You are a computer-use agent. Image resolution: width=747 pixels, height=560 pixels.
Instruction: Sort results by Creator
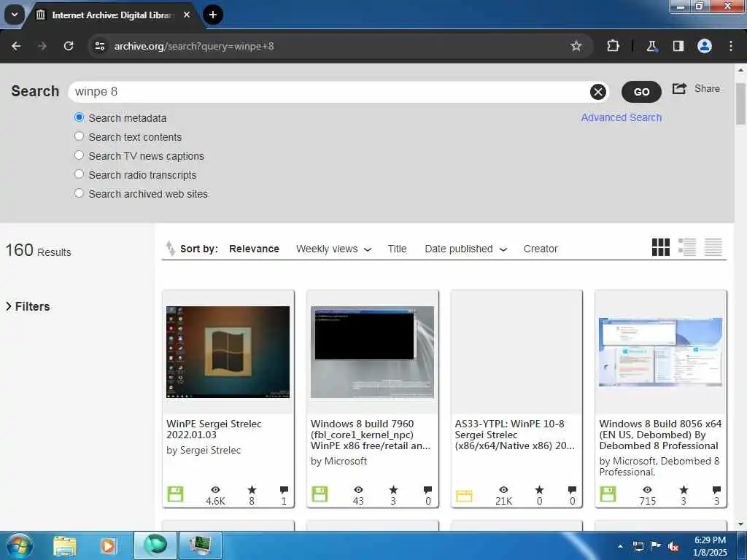click(541, 249)
